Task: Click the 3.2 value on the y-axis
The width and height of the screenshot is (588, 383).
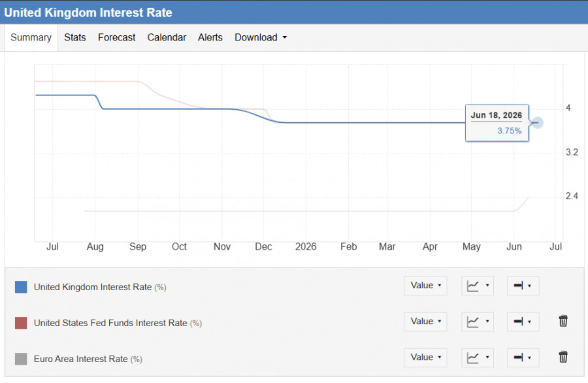Action: 572,152
